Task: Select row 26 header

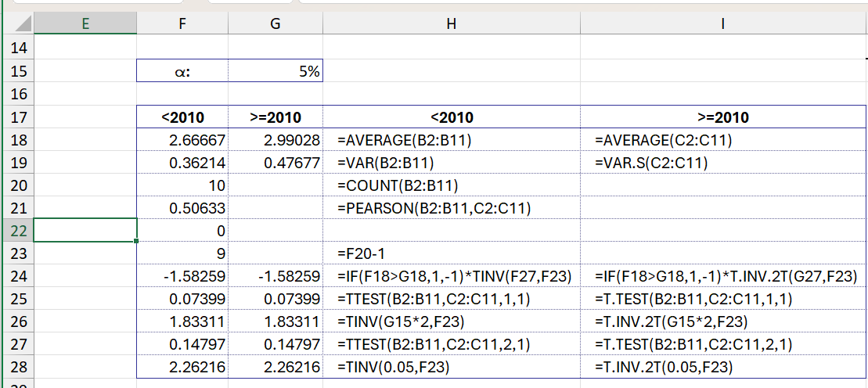Action: click(18, 322)
